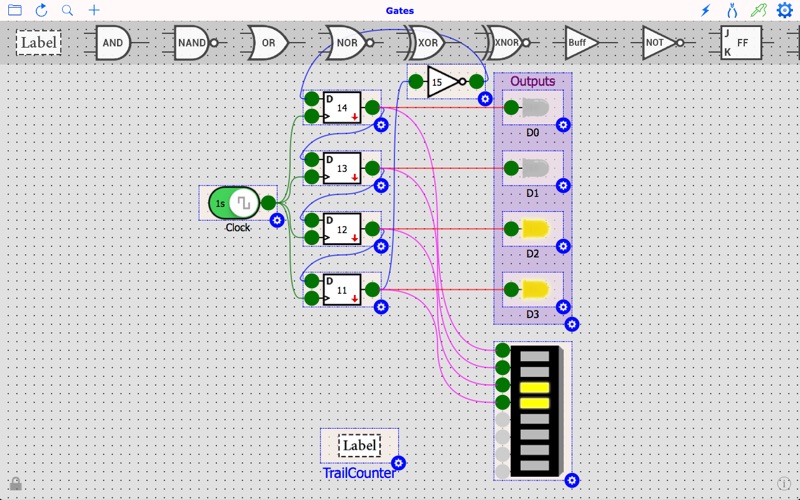Pick the JK FF flip-flop from palette
The image size is (800, 500).
pos(741,43)
